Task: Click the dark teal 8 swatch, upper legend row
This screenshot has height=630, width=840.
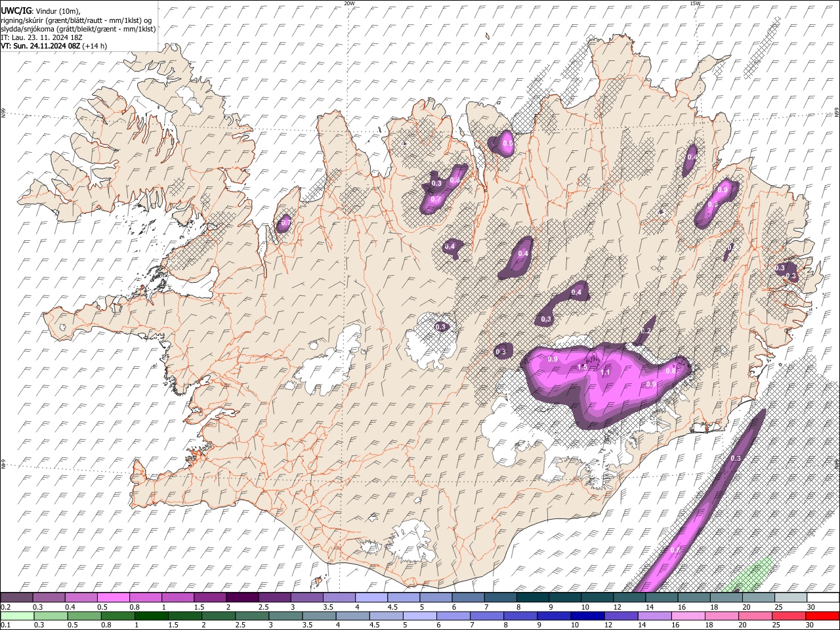Action: pyautogui.click(x=533, y=598)
